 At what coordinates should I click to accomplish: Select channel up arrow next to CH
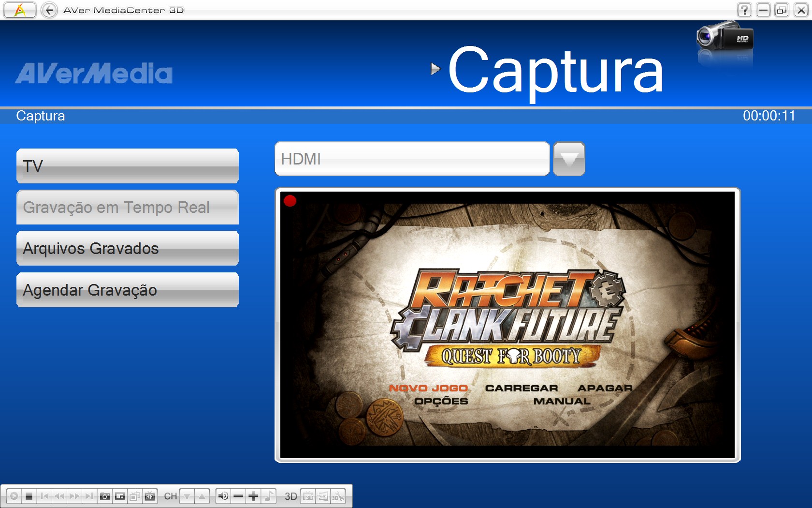pyautogui.click(x=202, y=496)
